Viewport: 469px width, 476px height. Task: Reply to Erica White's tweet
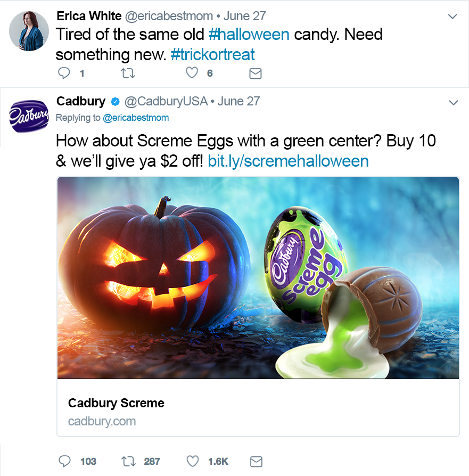click(64, 73)
